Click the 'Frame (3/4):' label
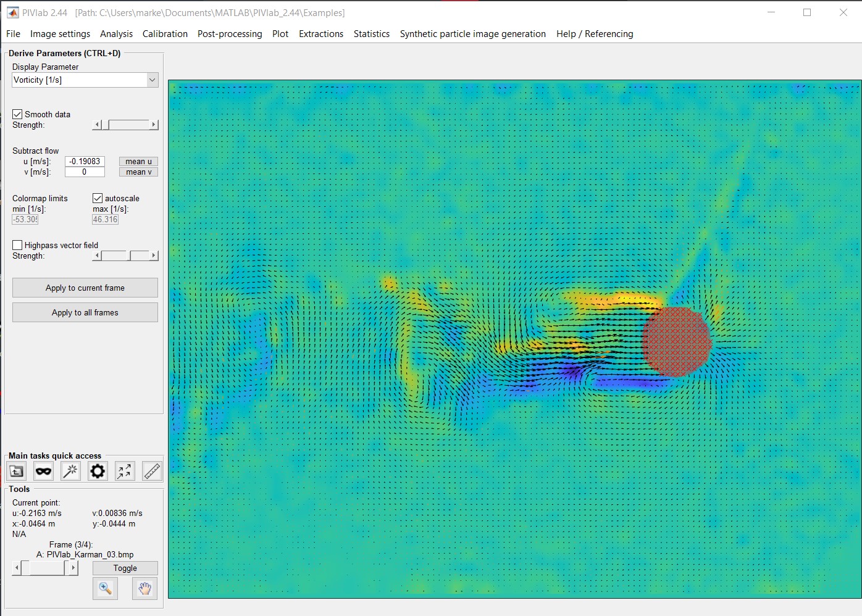 (x=71, y=544)
